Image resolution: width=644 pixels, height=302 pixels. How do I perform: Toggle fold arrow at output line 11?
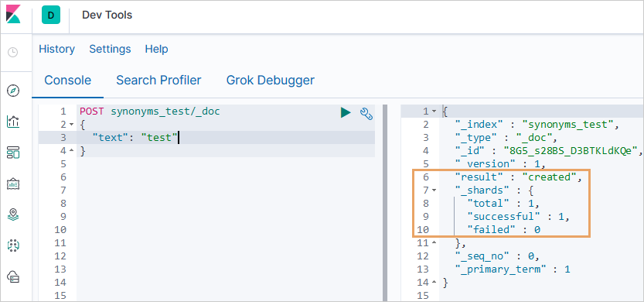[x=434, y=242]
